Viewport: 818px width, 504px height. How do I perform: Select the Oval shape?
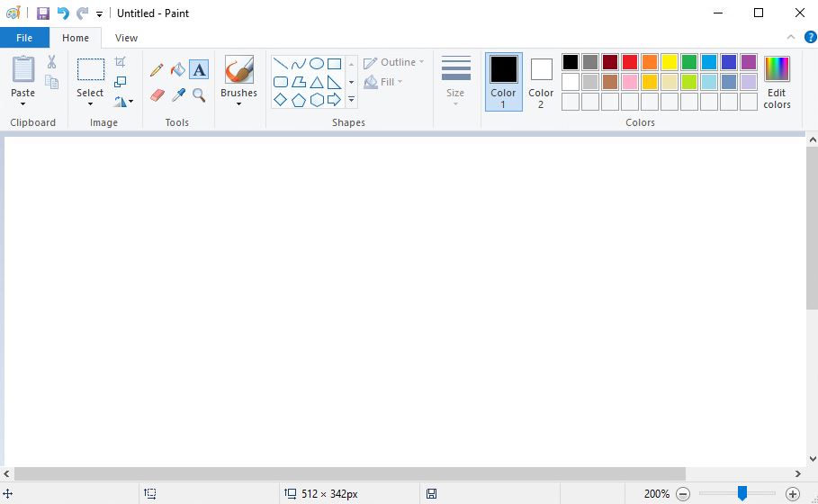click(317, 64)
